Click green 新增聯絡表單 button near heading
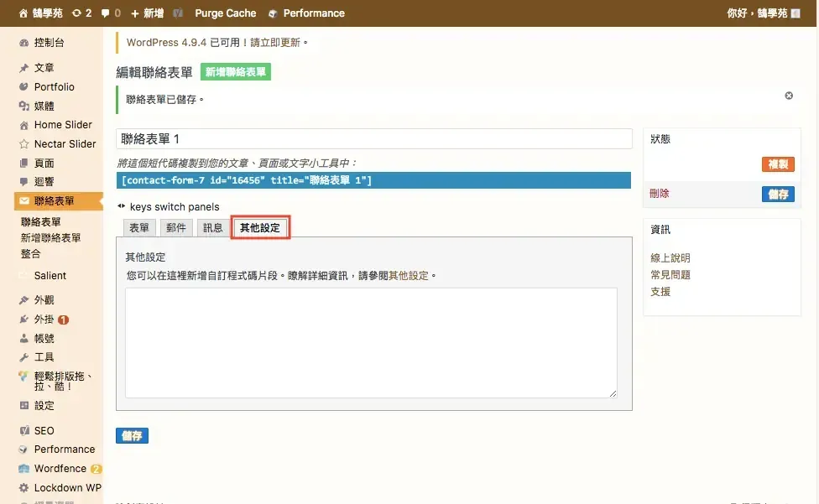The image size is (819, 504). pyautogui.click(x=236, y=72)
